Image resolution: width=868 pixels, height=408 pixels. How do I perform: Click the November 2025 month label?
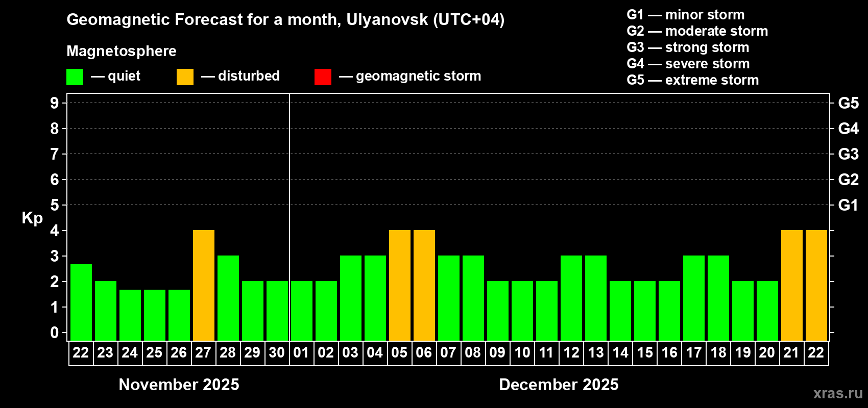coord(179,385)
